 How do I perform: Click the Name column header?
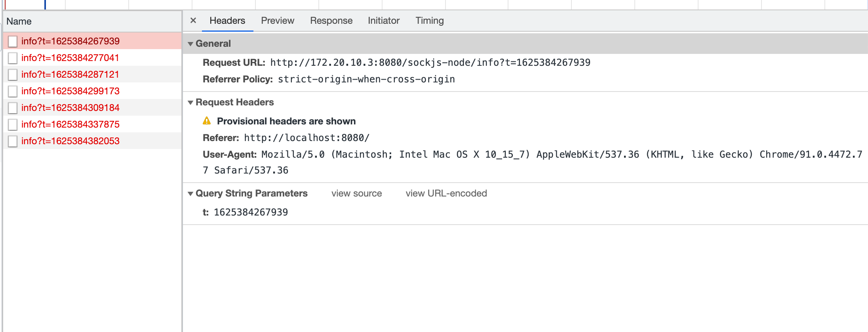(19, 21)
